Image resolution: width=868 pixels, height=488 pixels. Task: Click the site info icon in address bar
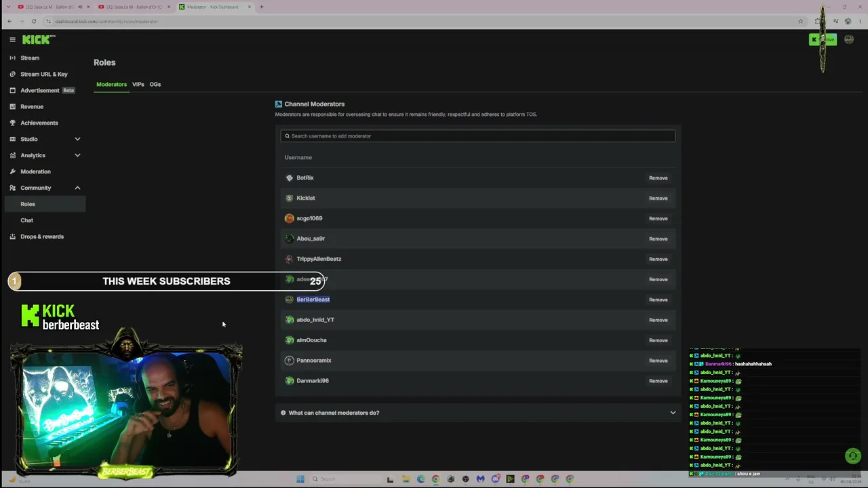tap(48, 21)
